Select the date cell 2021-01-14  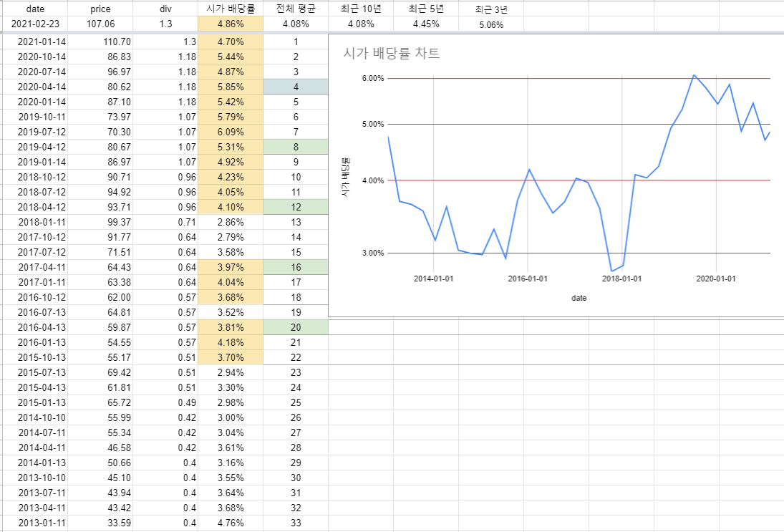(x=35, y=42)
